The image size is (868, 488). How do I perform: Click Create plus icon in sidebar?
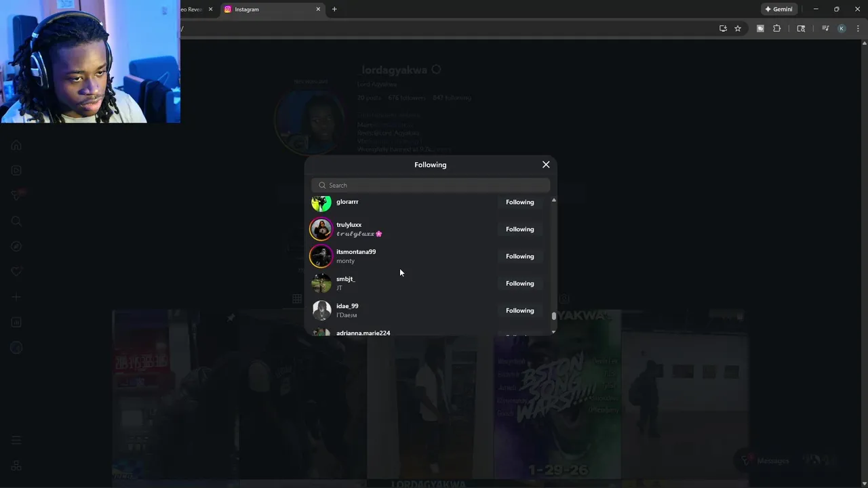(16, 297)
